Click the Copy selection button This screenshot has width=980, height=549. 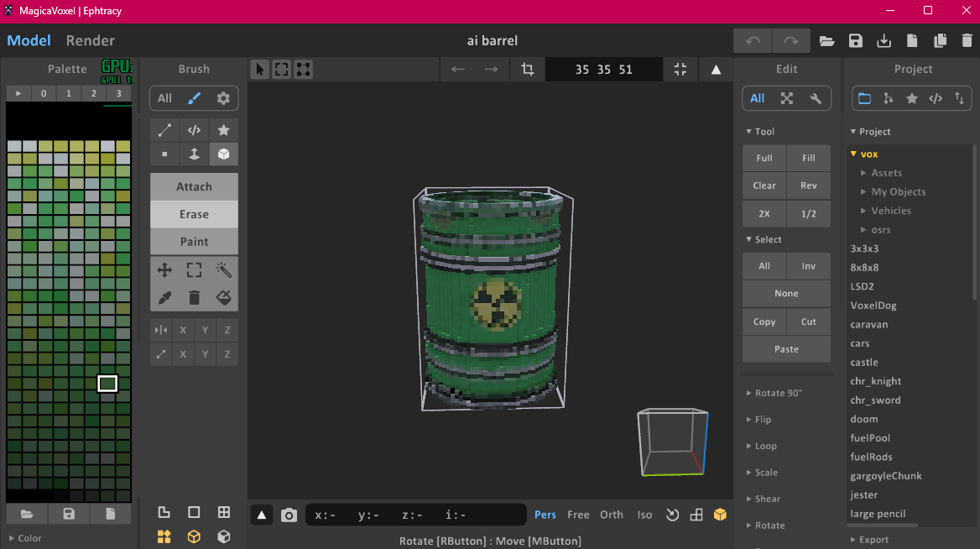[764, 322]
